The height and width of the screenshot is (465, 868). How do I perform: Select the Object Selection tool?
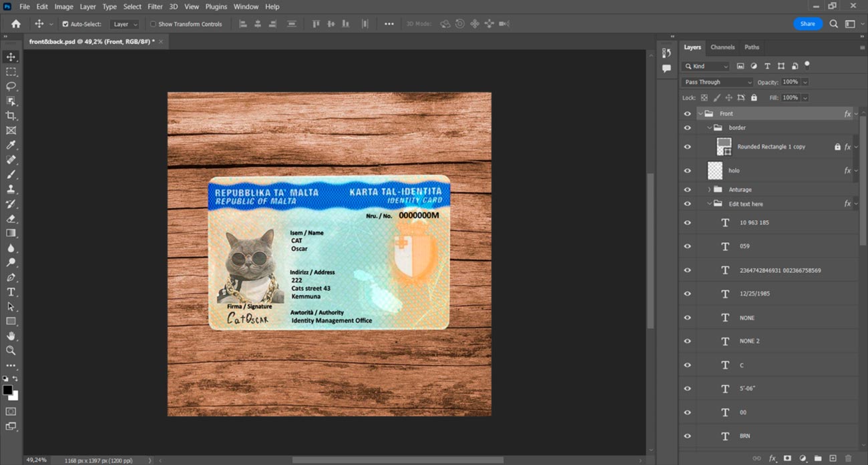(11, 101)
